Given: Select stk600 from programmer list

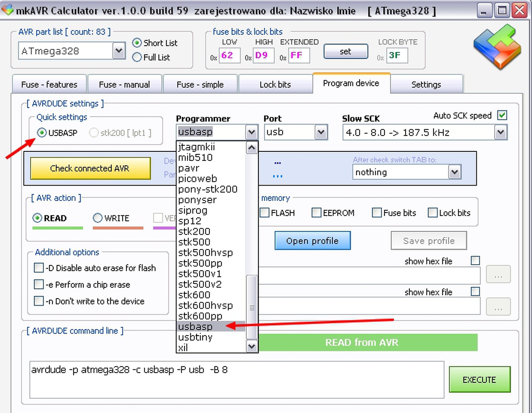Looking at the screenshot, I should [x=211, y=295].
